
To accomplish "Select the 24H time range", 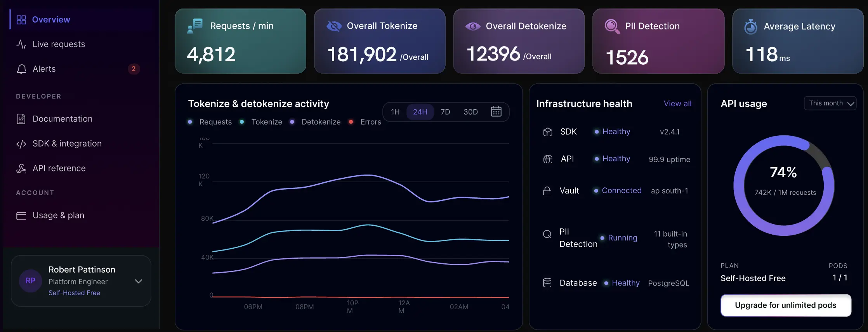I will click(420, 112).
